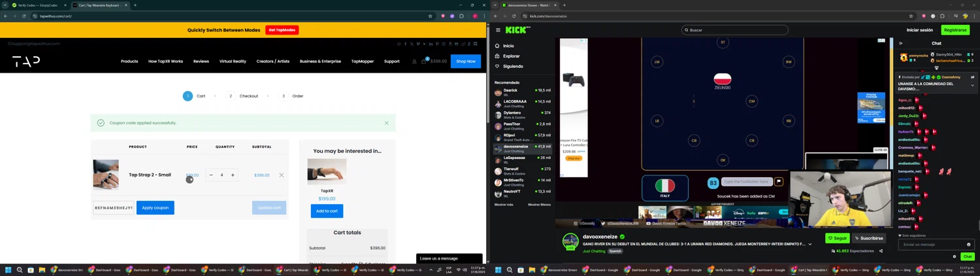This screenshot has height=276, width=980.
Task: Click the Get TapModes banner button
Action: point(282,30)
